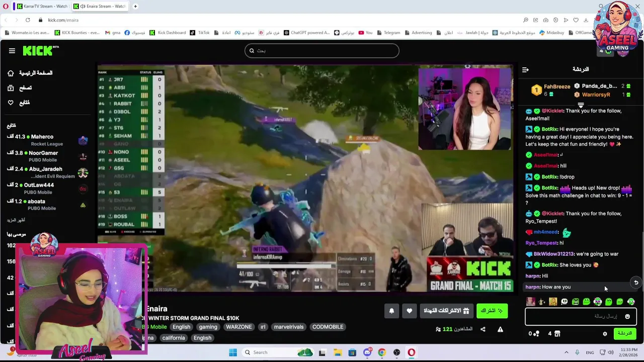This screenshot has width=644, height=362.
Task: Open the channel shop icon under chat
Action: pyautogui.click(x=557, y=334)
